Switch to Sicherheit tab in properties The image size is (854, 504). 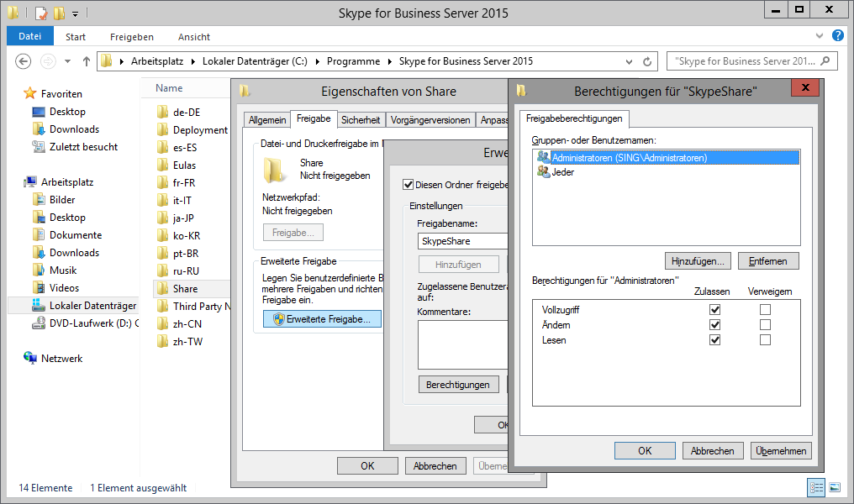pos(361,120)
